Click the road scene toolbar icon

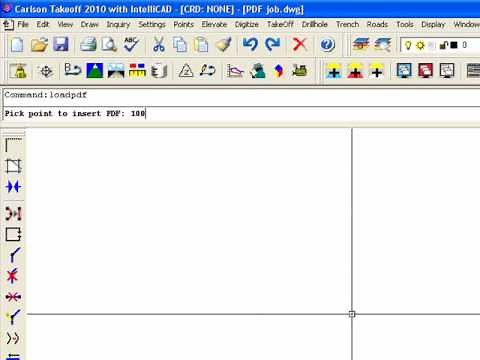[x=116, y=71]
